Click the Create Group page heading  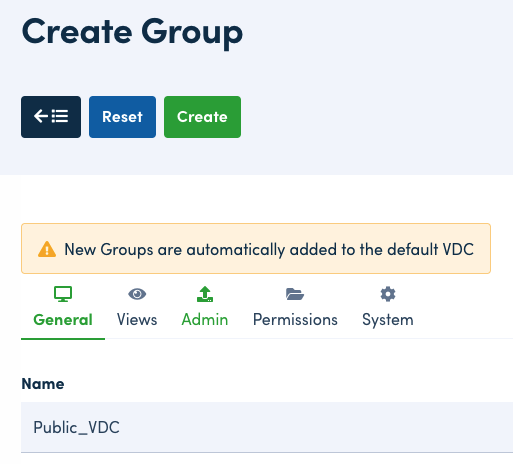(x=132, y=33)
